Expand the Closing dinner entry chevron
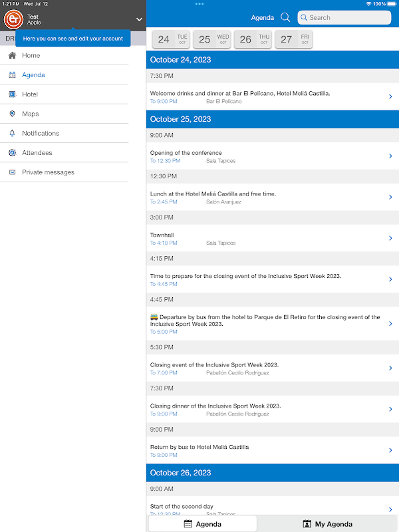The image size is (399, 532). tap(390, 409)
